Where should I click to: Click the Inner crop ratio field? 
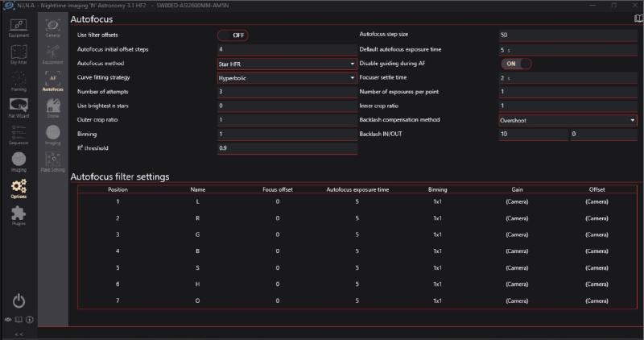click(568, 106)
